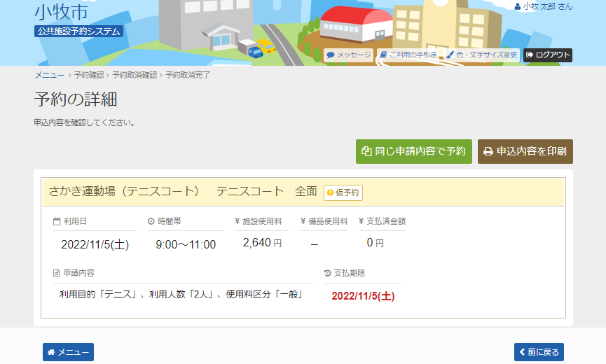
Task: Click the yen icon beside 施設使用料
Action: tap(237, 221)
